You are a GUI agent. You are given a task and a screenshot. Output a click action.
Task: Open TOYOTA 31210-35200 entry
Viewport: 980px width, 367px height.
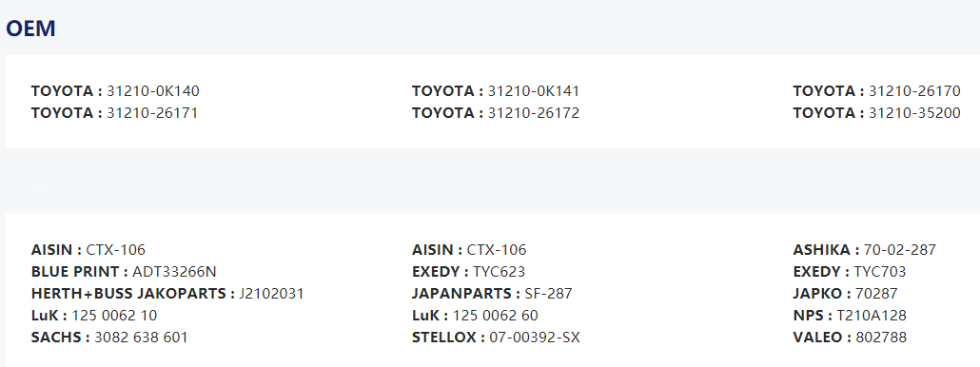pos(877,113)
